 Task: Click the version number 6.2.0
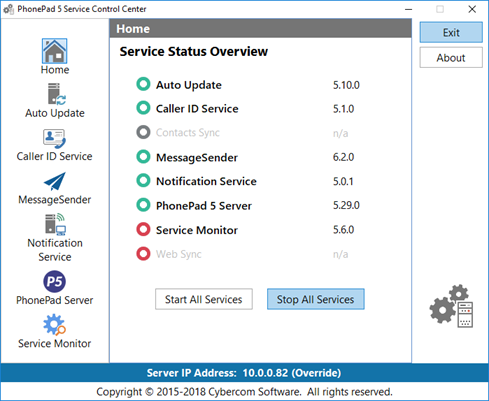[344, 157]
